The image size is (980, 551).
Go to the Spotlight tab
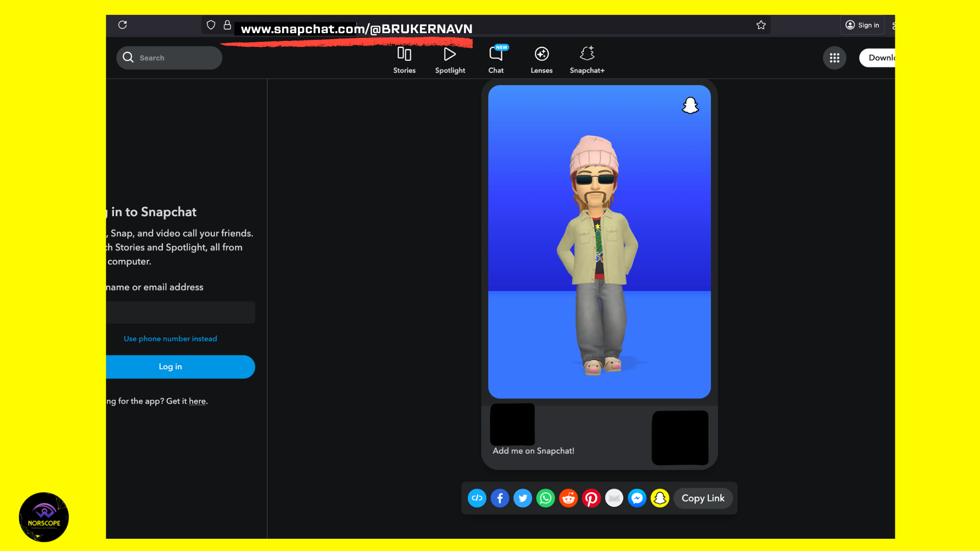(450, 60)
